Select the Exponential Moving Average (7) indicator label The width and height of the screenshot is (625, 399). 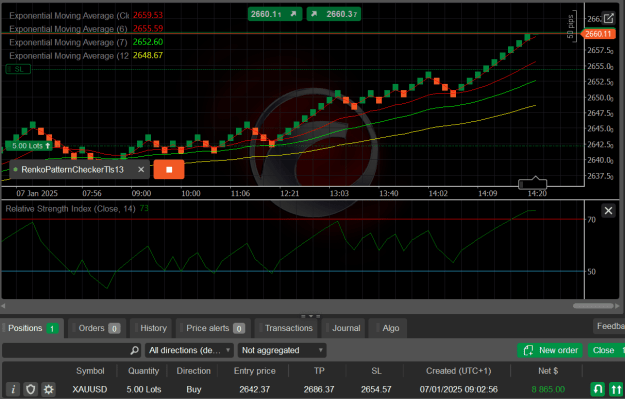[x=68, y=42]
